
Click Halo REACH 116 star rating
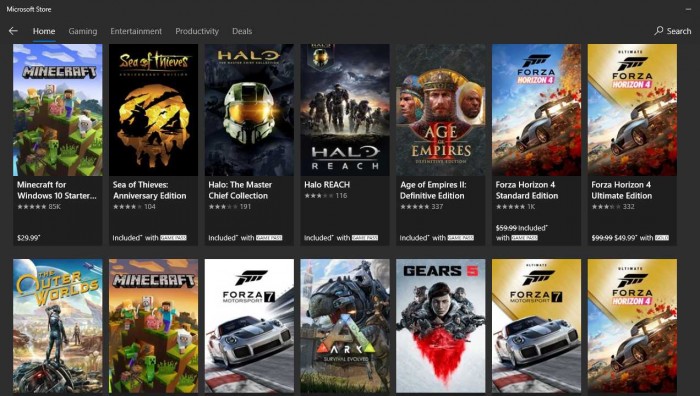pos(325,196)
